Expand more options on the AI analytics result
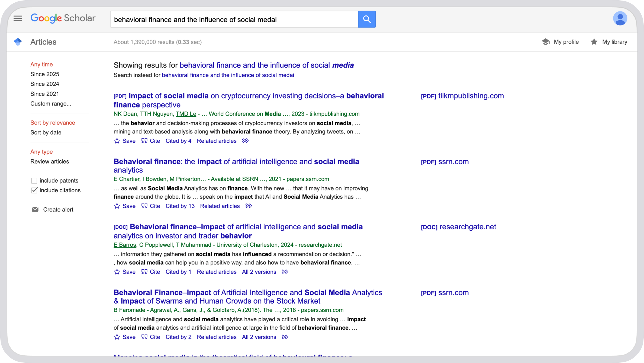 (249, 206)
